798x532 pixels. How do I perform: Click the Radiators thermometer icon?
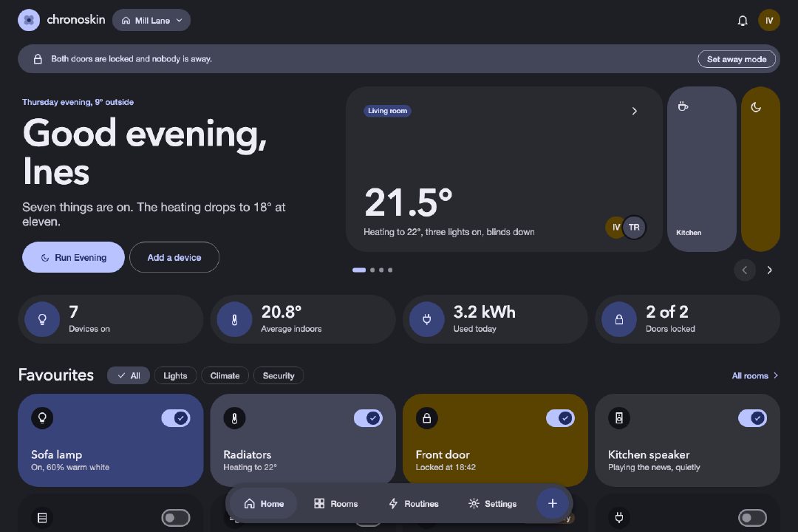(235, 418)
